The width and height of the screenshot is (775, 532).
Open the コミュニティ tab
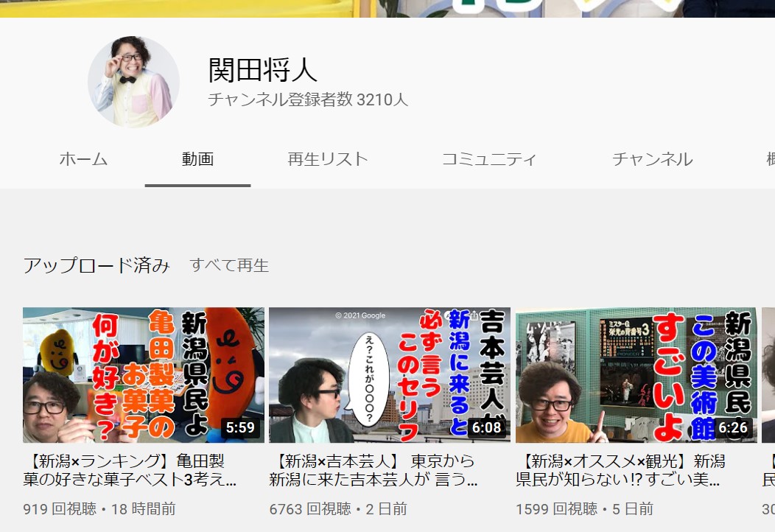(x=489, y=159)
